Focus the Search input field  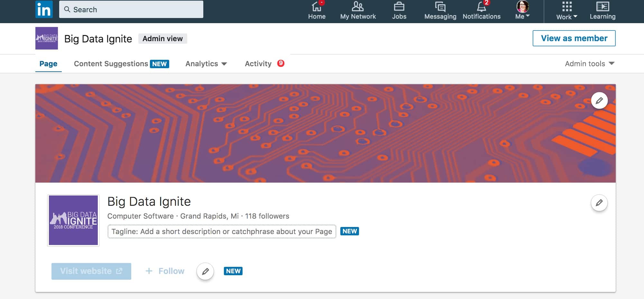(131, 9)
